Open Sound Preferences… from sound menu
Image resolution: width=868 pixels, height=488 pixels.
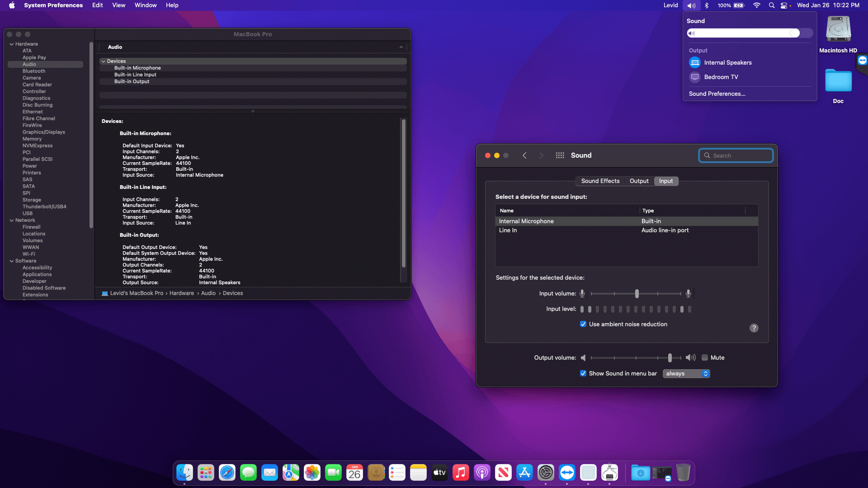click(717, 94)
